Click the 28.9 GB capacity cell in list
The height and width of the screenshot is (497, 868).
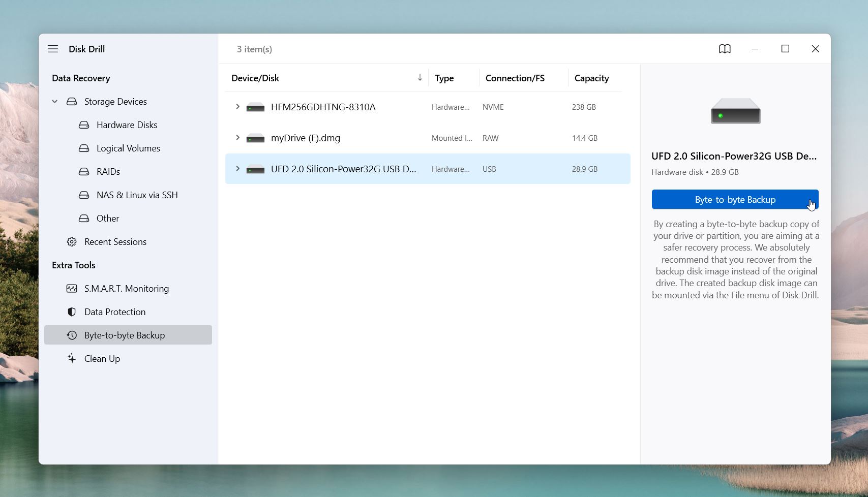point(585,169)
